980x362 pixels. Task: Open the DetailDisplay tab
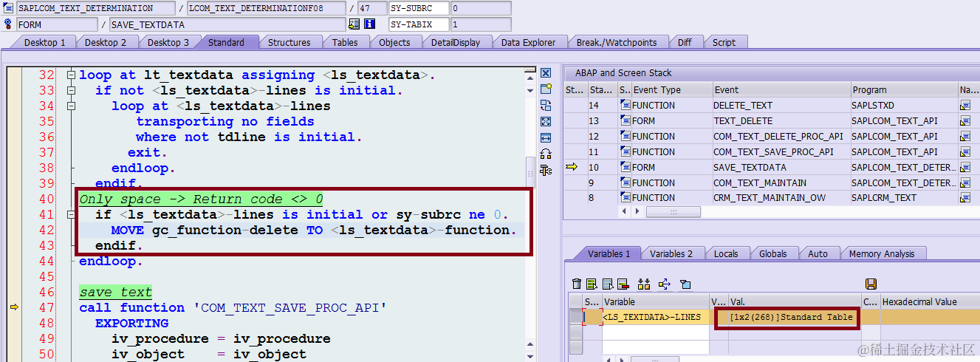click(x=456, y=42)
